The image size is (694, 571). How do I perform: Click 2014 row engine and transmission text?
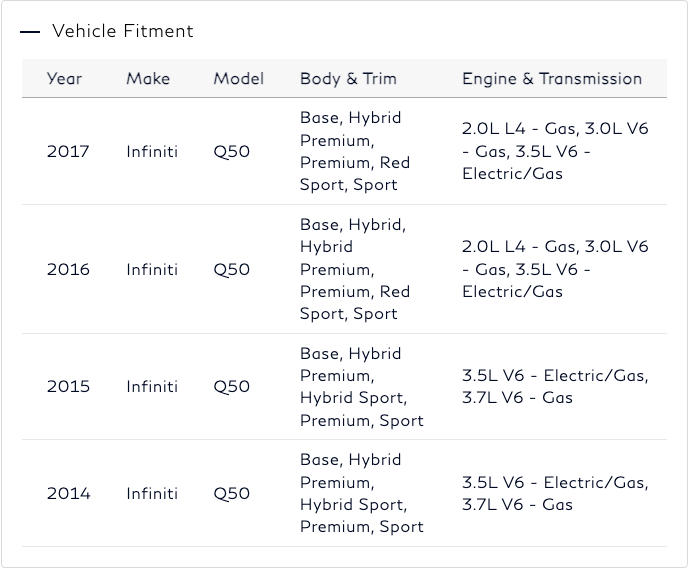coord(554,494)
